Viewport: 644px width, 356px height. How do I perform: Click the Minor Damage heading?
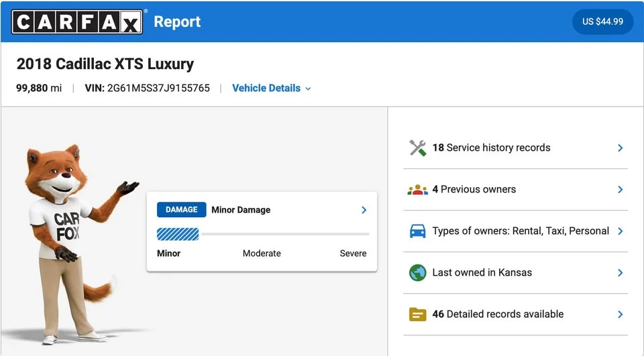coord(241,210)
